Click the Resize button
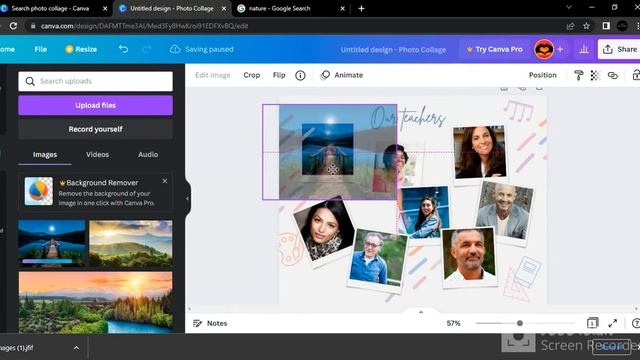The height and width of the screenshot is (360, 640). point(81,49)
